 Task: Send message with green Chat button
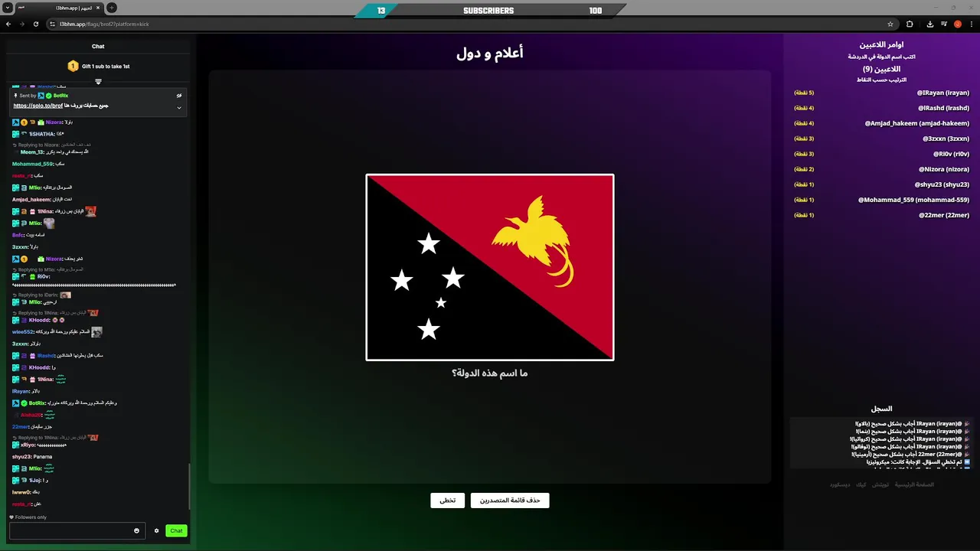(x=176, y=530)
